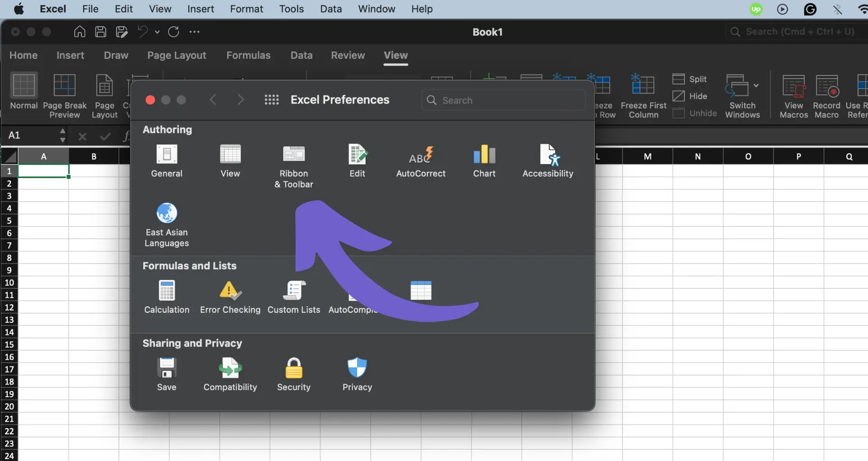Switch to the Review ribbon tab
This screenshot has width=868, height=461.
(348, 55)
